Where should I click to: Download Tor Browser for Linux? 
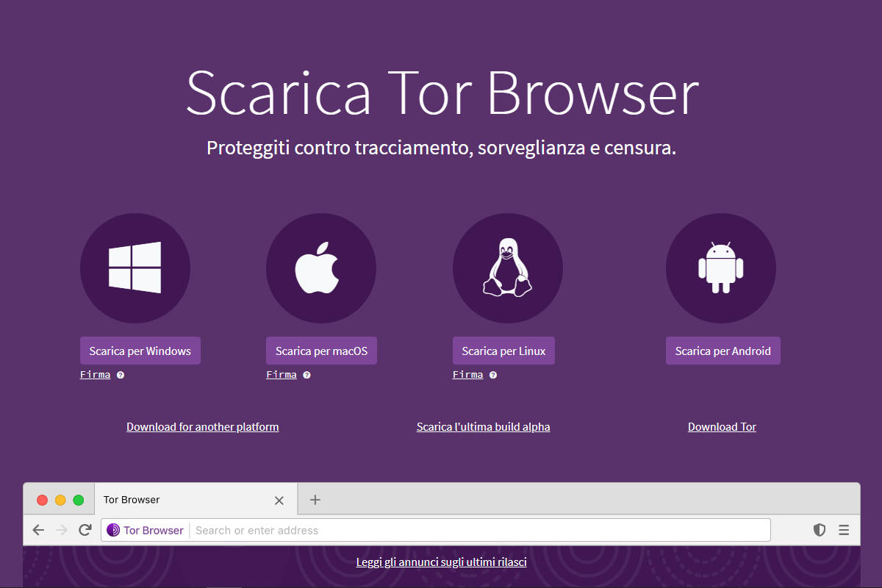pyautogui.click(x=503, y=351)
